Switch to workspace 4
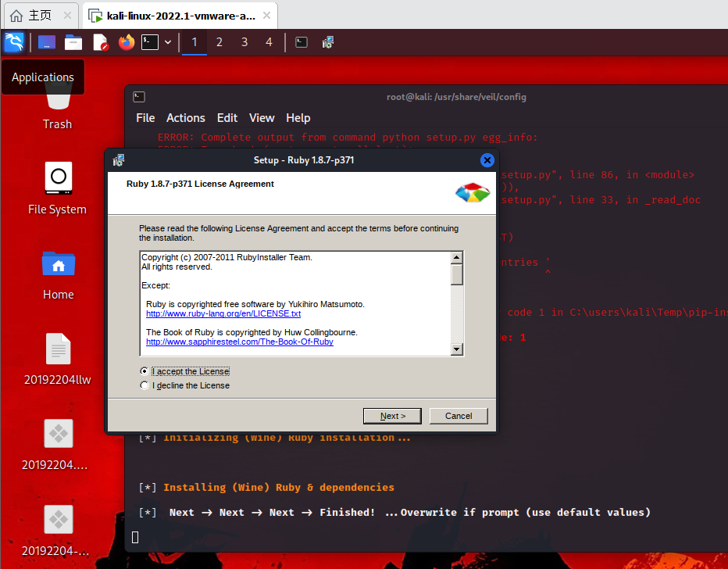728x569 pixels. (x=269, y=42)
